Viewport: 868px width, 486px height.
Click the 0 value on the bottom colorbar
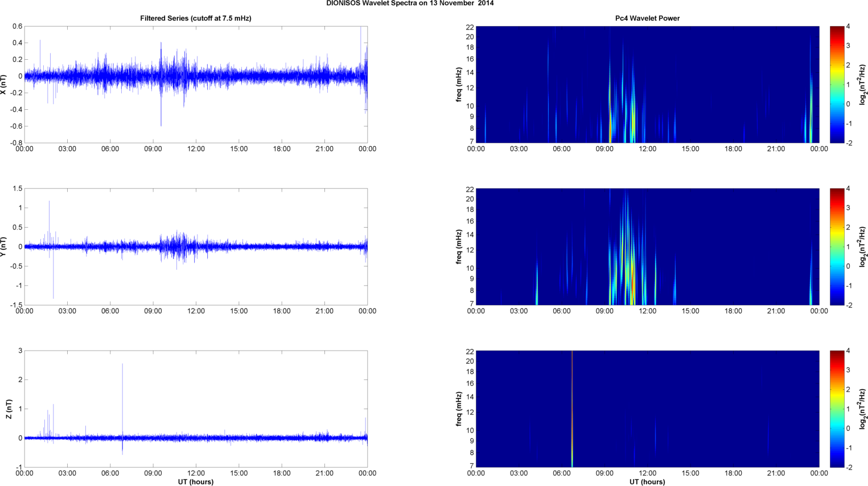[848, 429]
